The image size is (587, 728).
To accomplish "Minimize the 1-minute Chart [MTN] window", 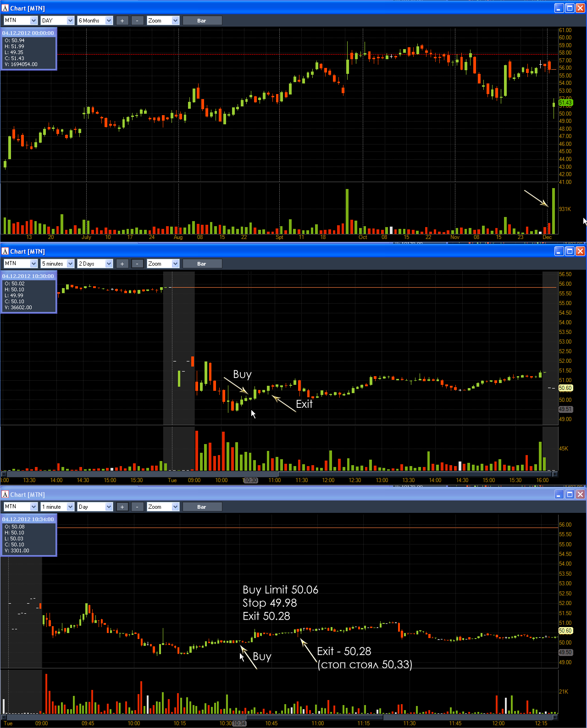I will point(559,494).
